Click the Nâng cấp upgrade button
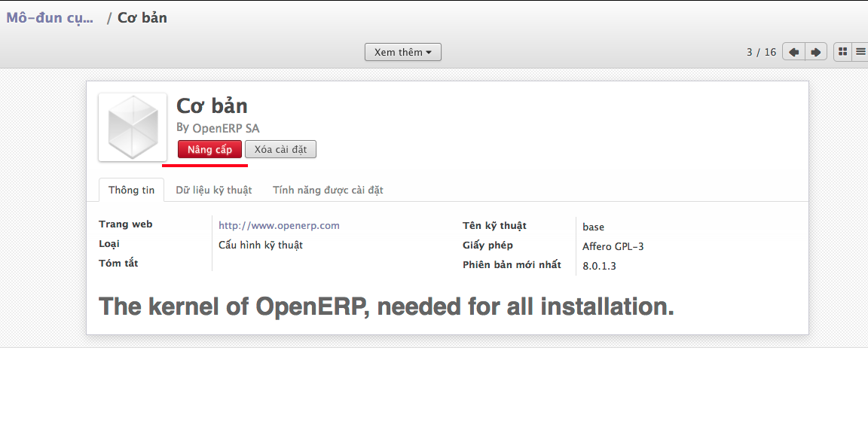This screenshot has width=868, height=427. 209,149
